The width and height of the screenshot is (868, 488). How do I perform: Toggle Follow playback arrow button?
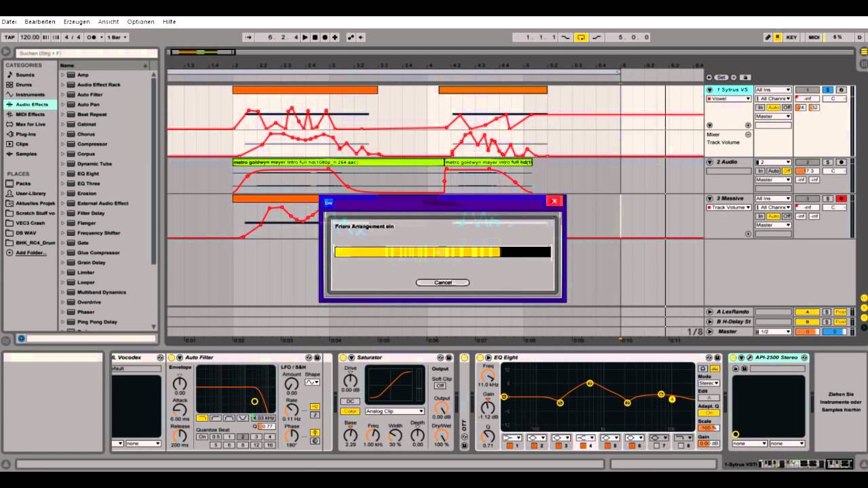[248, 37]
